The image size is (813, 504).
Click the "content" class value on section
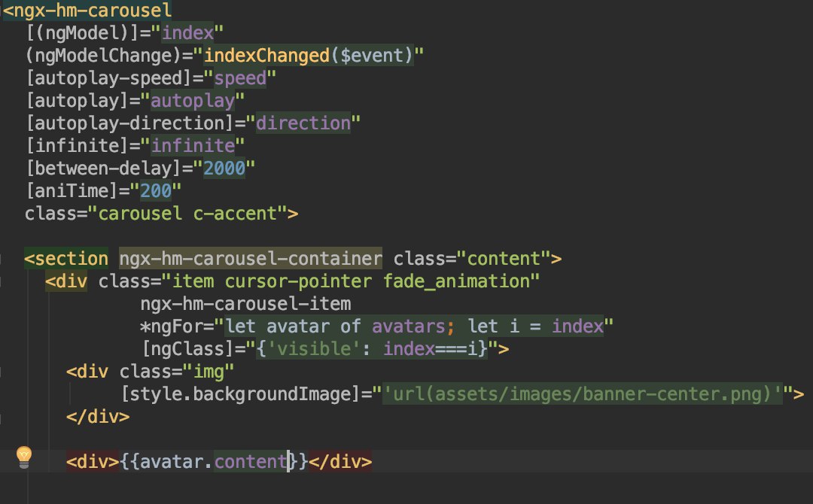[x=504, y=259]
